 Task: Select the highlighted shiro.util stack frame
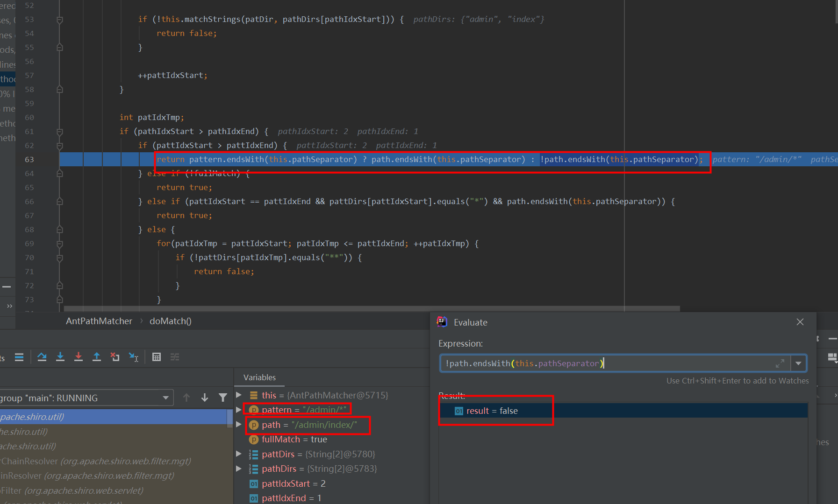pos(113,417)
